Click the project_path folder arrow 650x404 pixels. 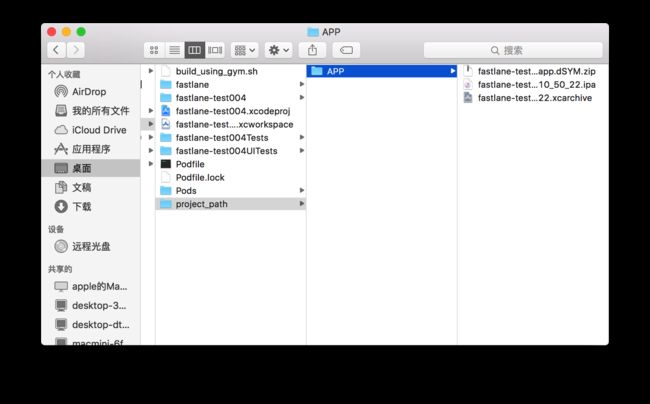[x=302, y=203]
